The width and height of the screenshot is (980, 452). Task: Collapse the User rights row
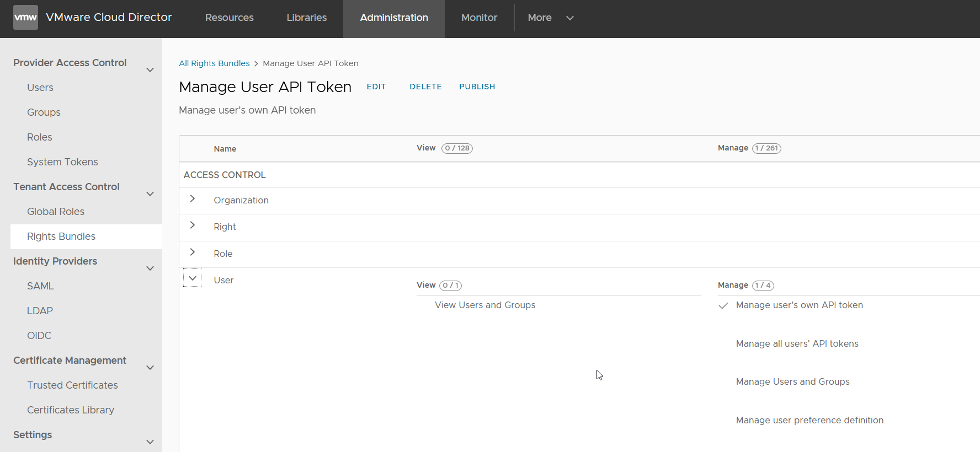[x=193, y=278]
